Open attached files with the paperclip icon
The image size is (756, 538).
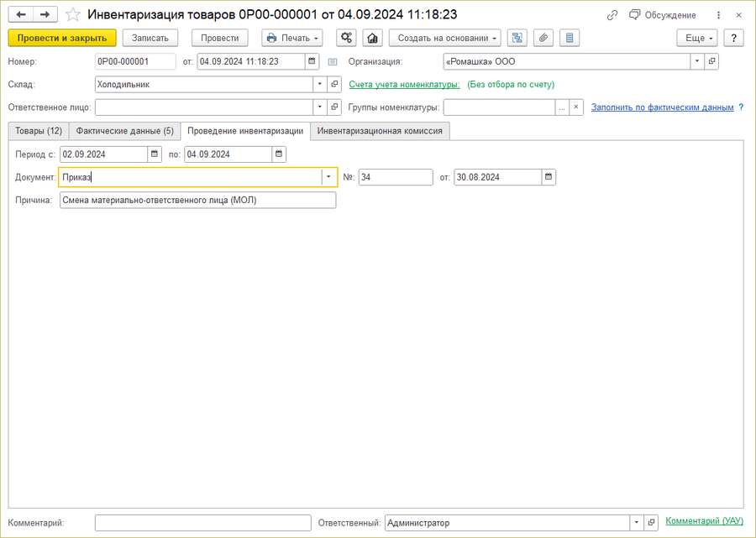click(x=543, y=38)
